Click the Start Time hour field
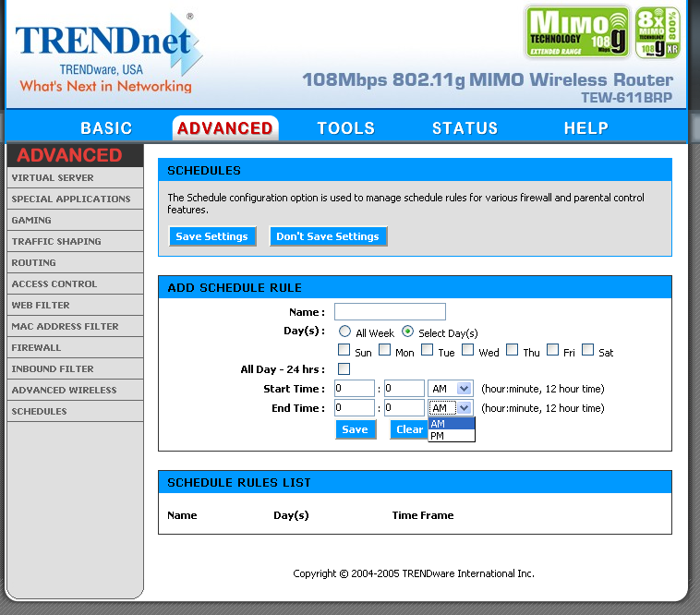Viewport: 700px width, 615px height. 355,388
